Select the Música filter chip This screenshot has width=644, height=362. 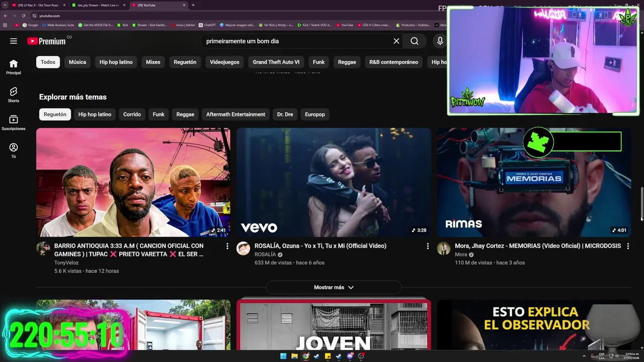click(x=77, y=62)
